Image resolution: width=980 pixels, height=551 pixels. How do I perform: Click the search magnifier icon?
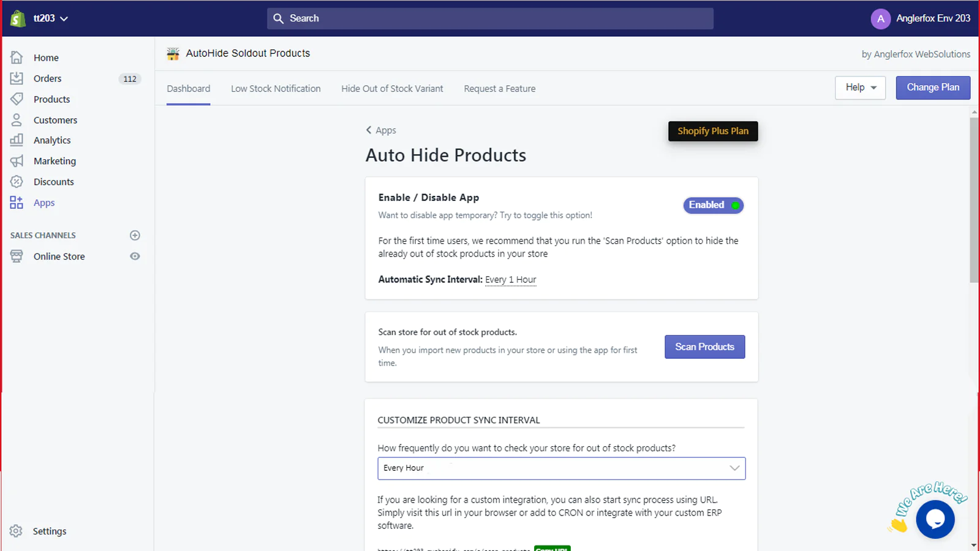278,18
